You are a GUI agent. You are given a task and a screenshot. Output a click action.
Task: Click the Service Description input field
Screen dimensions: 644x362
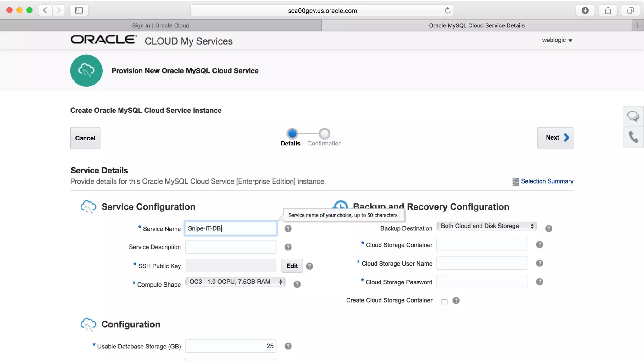point(230,247)
